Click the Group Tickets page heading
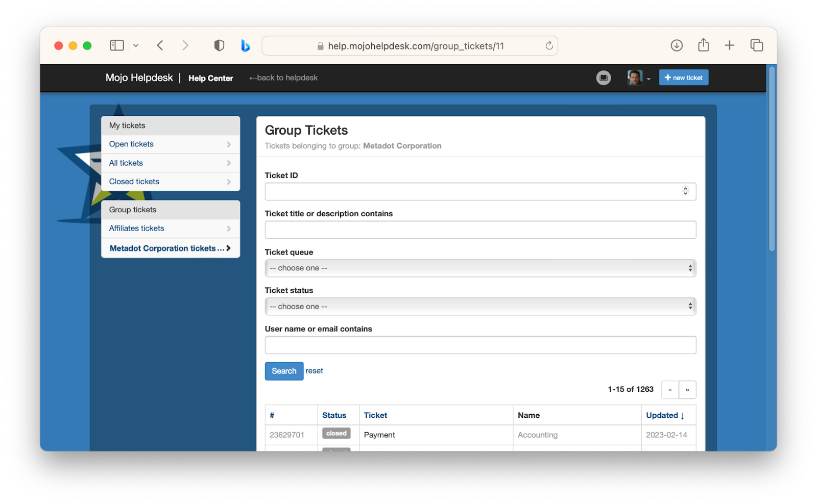The image size is (817, 504). coord(306,131)
